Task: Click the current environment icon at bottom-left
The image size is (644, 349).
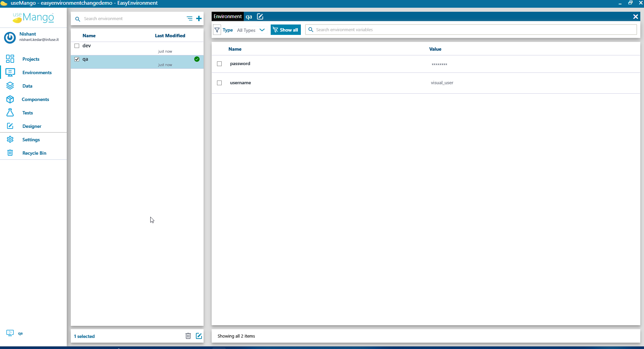Action: 10,333
